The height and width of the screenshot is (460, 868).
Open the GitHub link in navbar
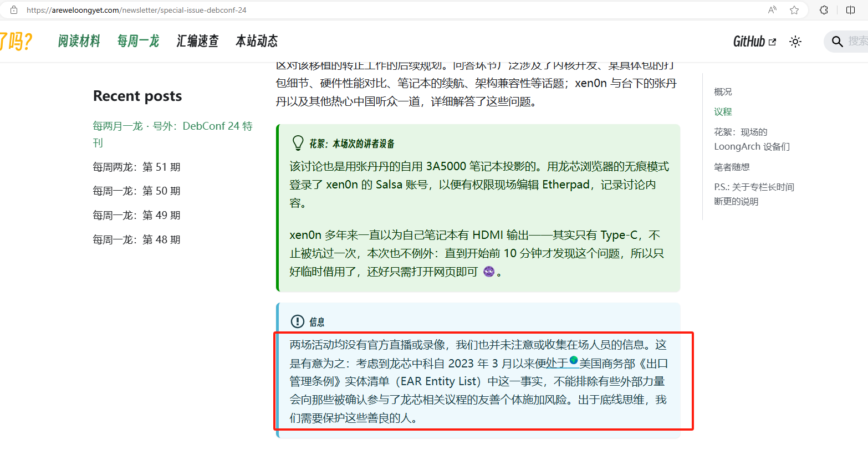[754, 42]
